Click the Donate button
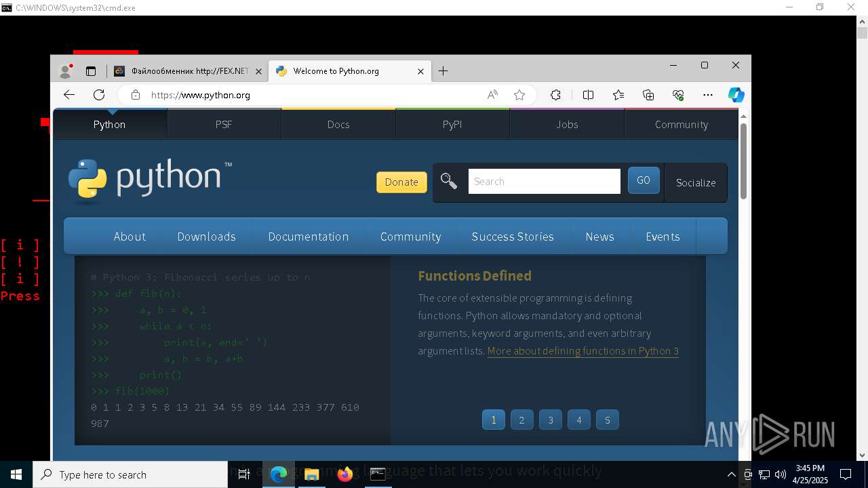The width and height of the screenshot is (868, 488). click(x=401, y=182)
